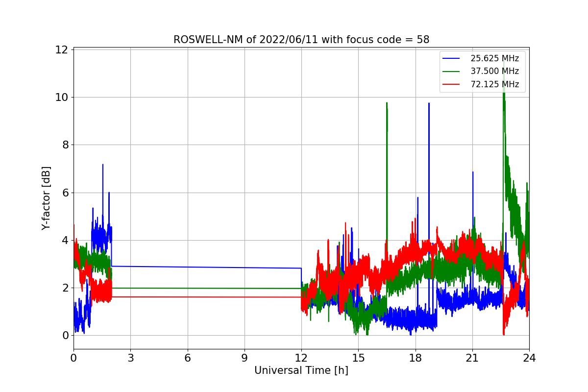Click the plot title ROSWELL-NM of 2022/06/11
This screenshot has height=392, width=588.
(301, 40)
